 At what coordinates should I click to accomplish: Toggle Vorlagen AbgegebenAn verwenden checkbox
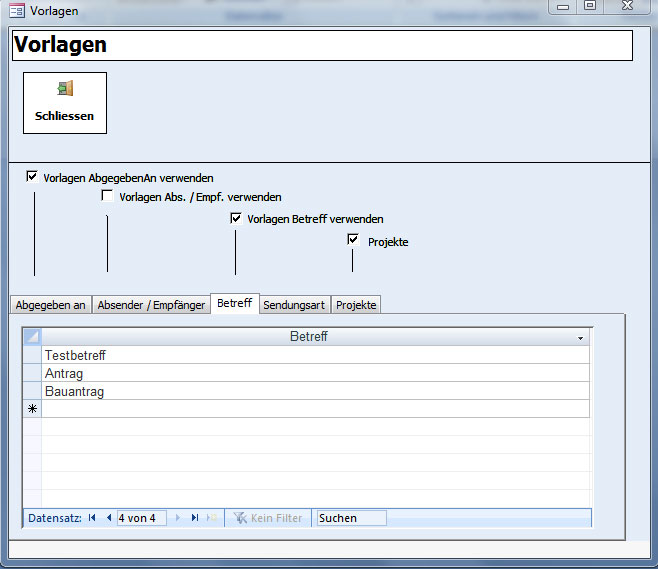(32, 176)
